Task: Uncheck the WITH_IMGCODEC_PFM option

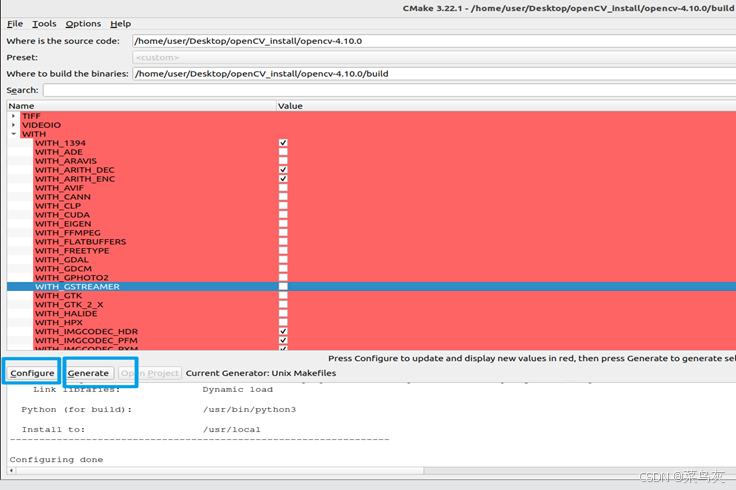Action: [x=283, y=340]
